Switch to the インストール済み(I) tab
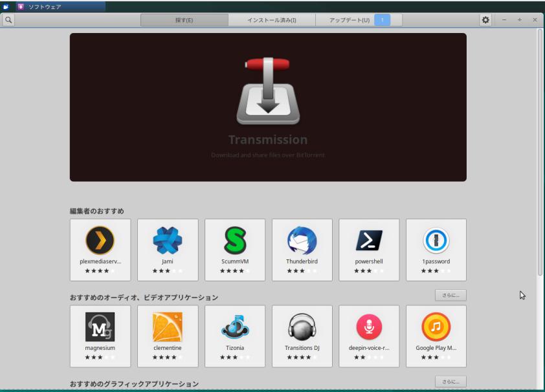The height and width of the screenshot is (392, 545). (272, 20)
